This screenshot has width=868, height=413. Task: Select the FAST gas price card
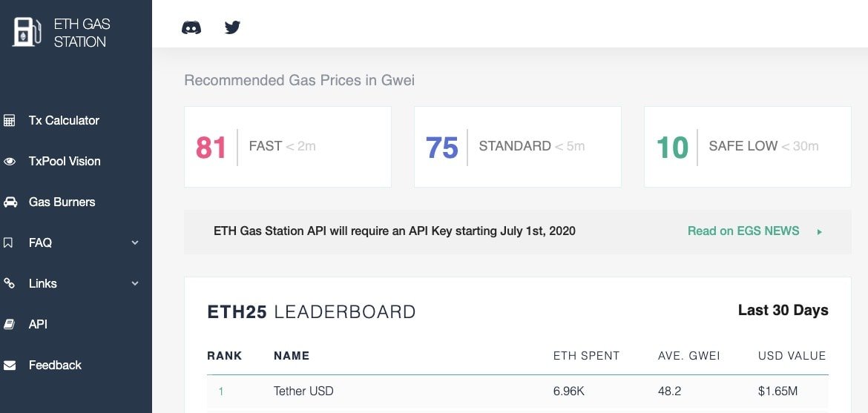287,147
